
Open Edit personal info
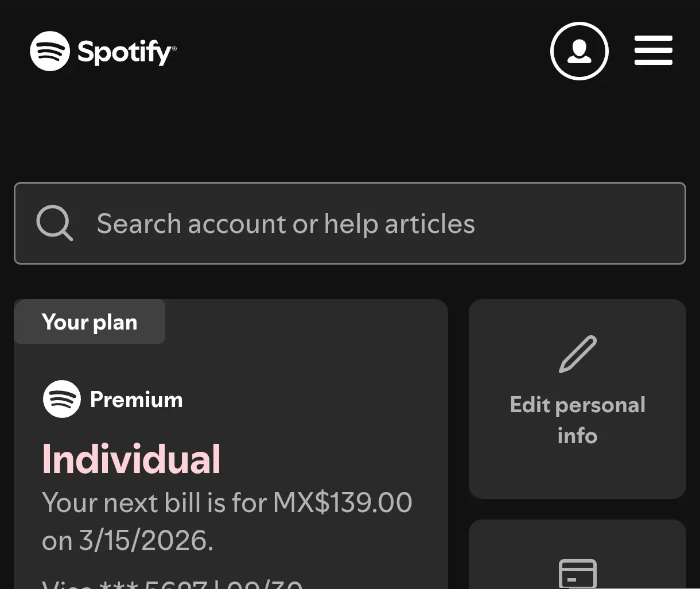point(577,399)
